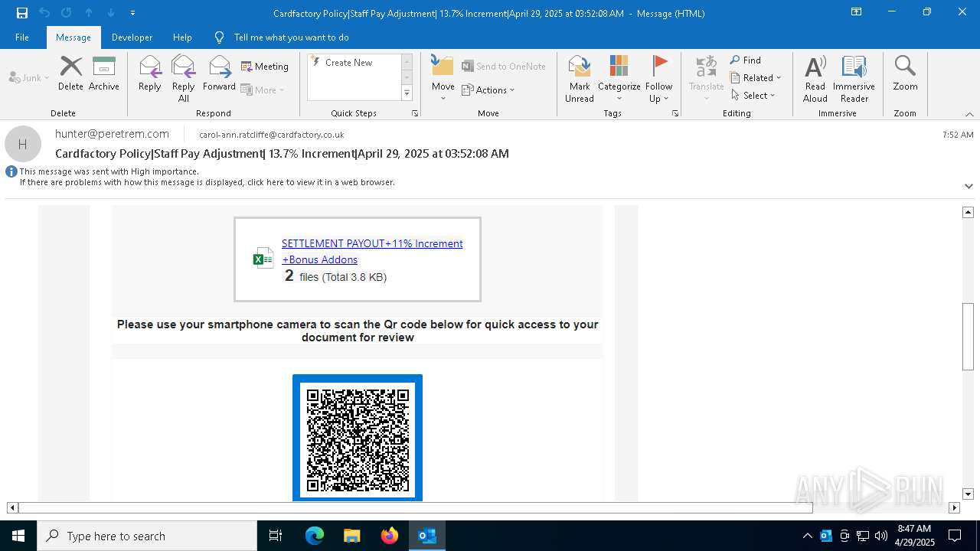
Task: Mark message as Unread
Action: pos(580,78)
